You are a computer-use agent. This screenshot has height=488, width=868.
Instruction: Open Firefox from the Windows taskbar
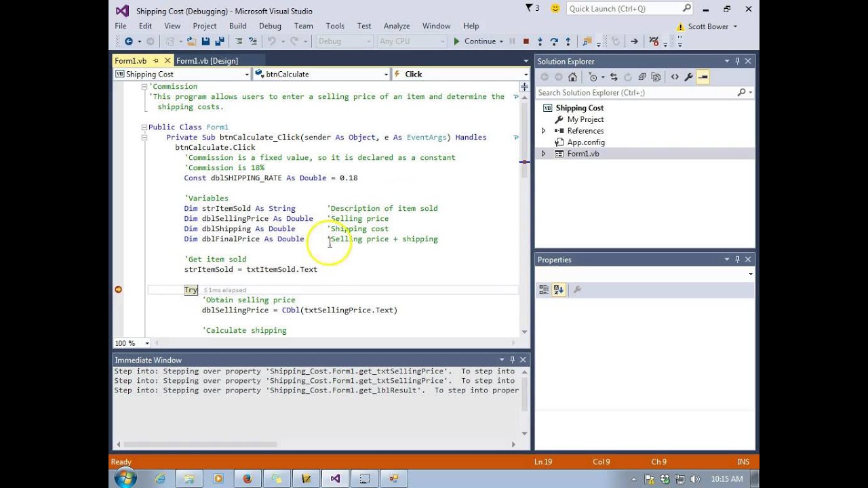click(247, 479)
